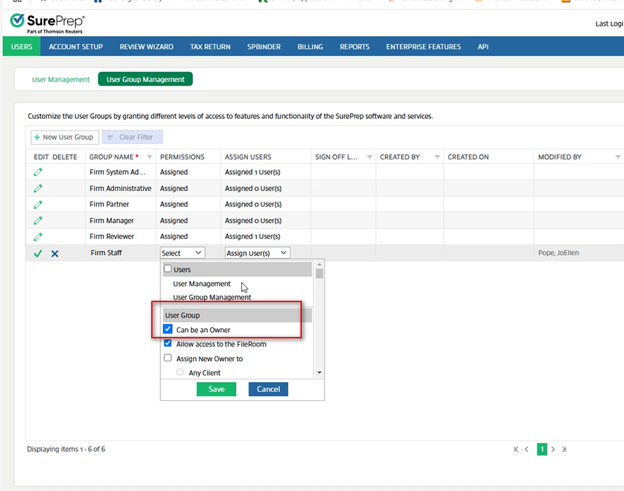This screenshot has height=491, width=624.
Task: Expand Assign User(s) dropdown
Action: [x=257, y=253]
